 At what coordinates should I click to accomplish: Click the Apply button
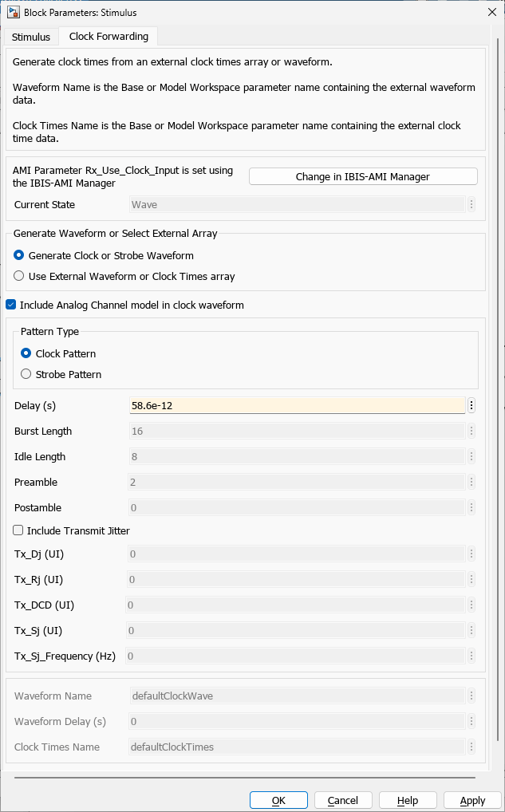472,800
